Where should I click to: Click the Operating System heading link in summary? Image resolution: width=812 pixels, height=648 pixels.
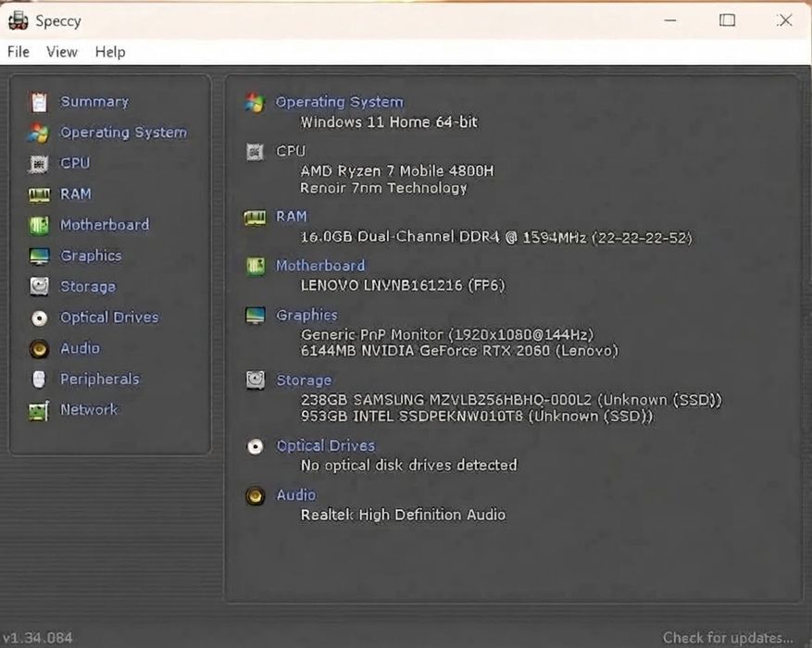click(x=339, y=103)
